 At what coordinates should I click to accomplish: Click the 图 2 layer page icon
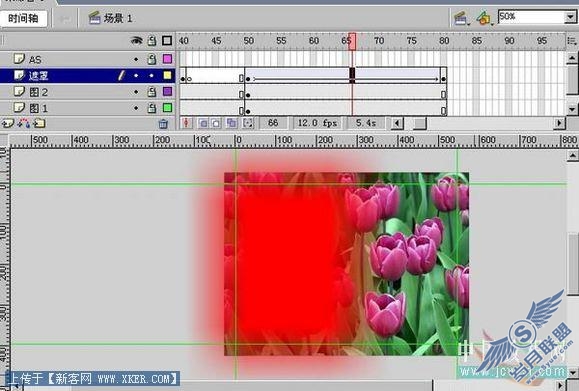click(x=19, y=91)
